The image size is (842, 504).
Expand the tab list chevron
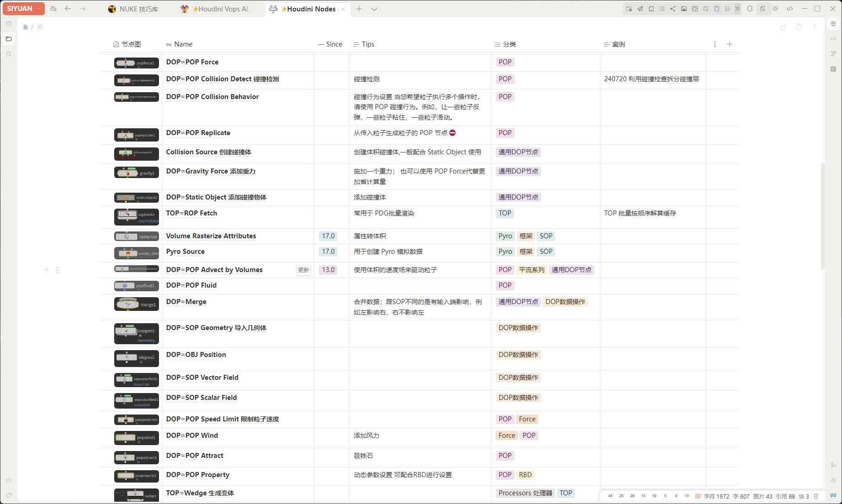click(x=374, y=9)
